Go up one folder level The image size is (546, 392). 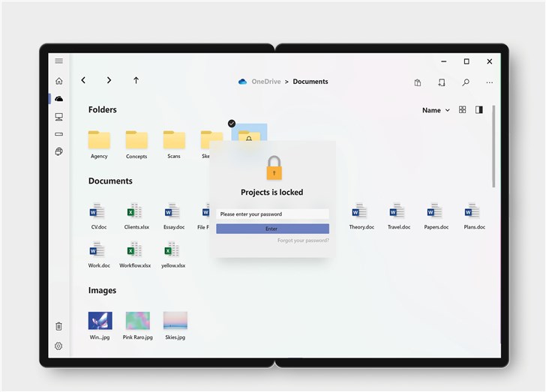tap(136, 80)
